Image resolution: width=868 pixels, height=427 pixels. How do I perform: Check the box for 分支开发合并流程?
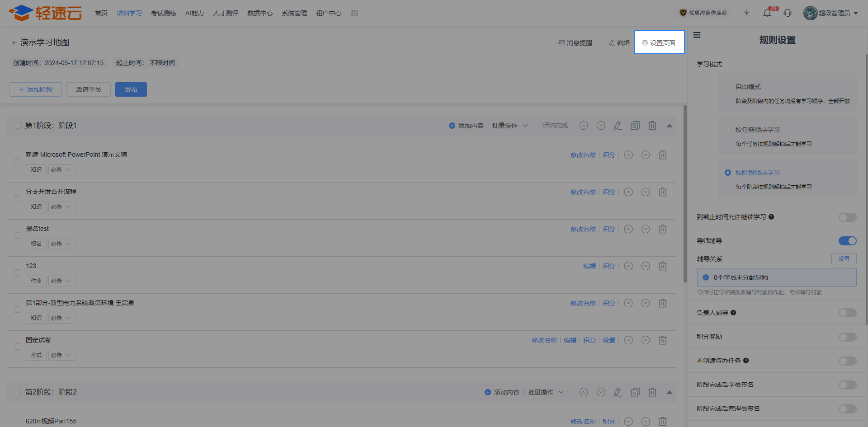coord(17,198)
